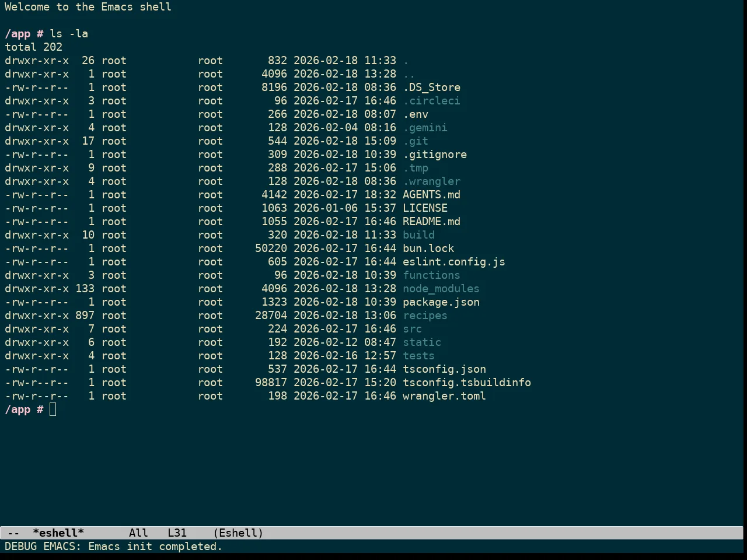Click the tsconfig.tsbuildinfo file name

pos(467,383)
